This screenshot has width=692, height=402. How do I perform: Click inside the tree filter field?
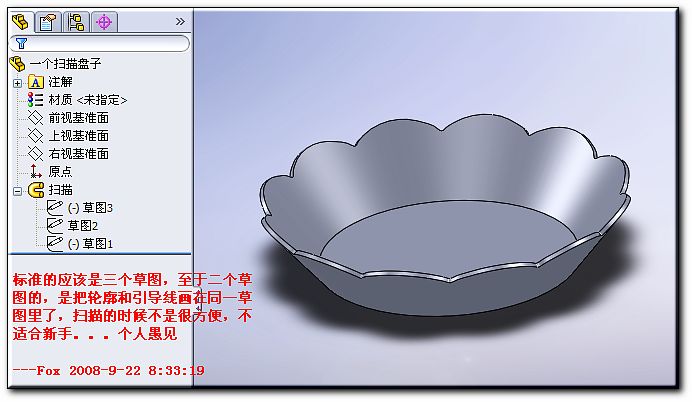point(99,43)
